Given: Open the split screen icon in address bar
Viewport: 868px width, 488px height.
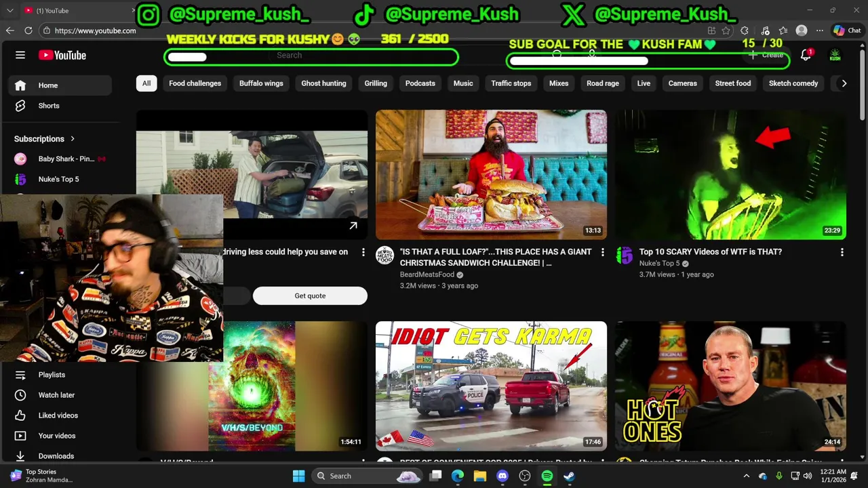Looking at the screenshot, I should [711, 30].
